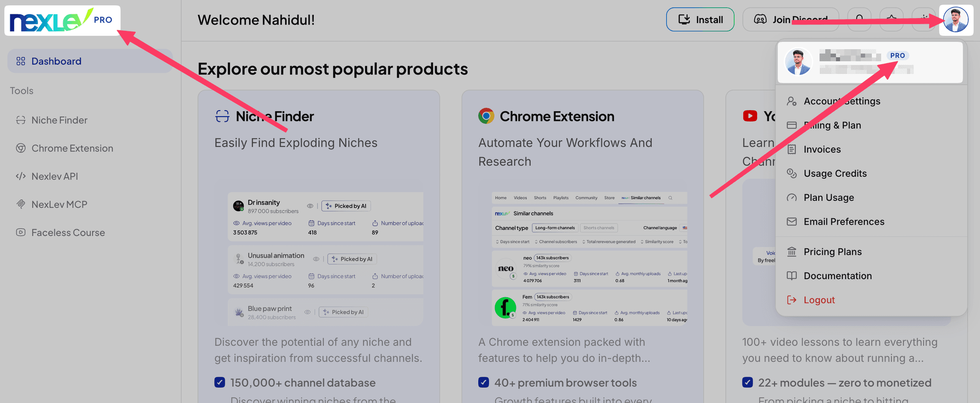Click 'Explore our most popular products' heading
This screenshot has width=980, height=403.
coord(333,69)
